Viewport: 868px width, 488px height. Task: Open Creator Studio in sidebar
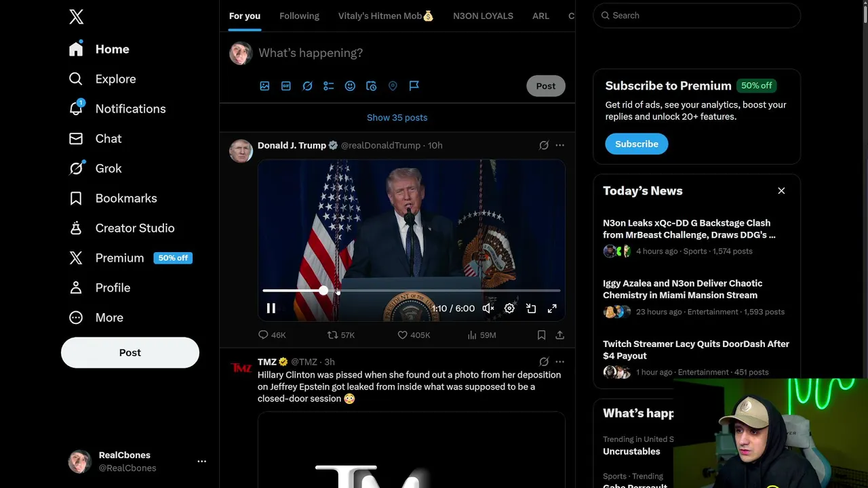click(x=122, y=228)
